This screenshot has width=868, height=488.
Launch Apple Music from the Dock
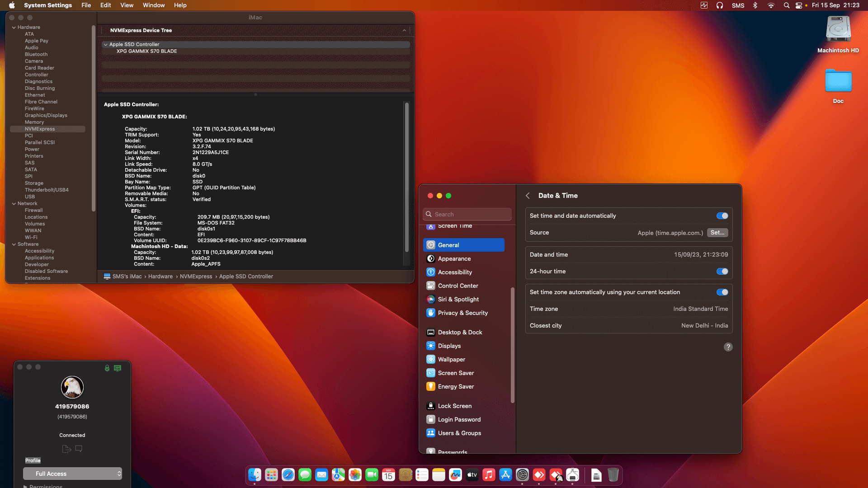[489, 475]
